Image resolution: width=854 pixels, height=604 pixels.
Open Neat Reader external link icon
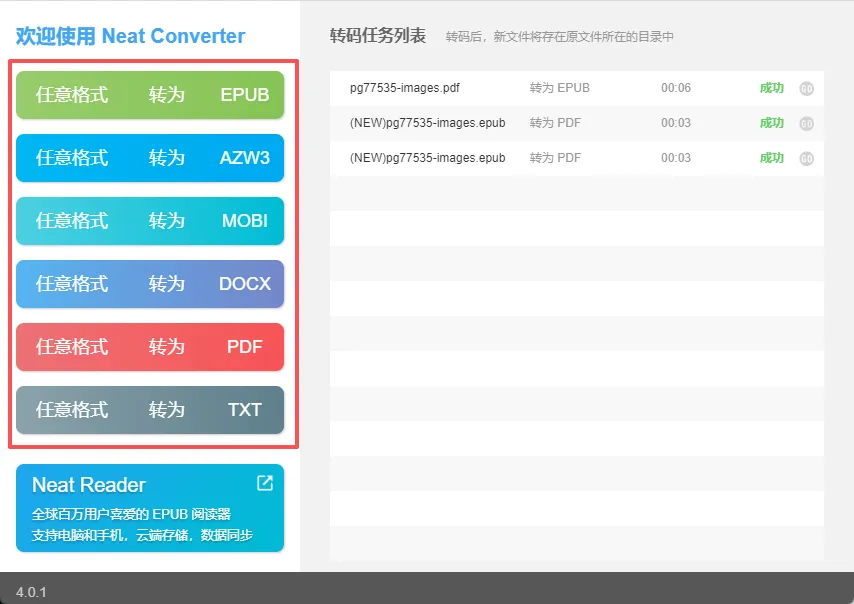tap(265, 483)
